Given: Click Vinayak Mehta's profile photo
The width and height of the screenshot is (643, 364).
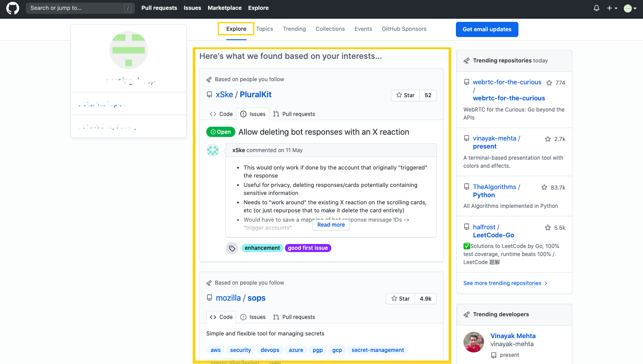Looking at the screenshot, I should (x=473, y=342).
